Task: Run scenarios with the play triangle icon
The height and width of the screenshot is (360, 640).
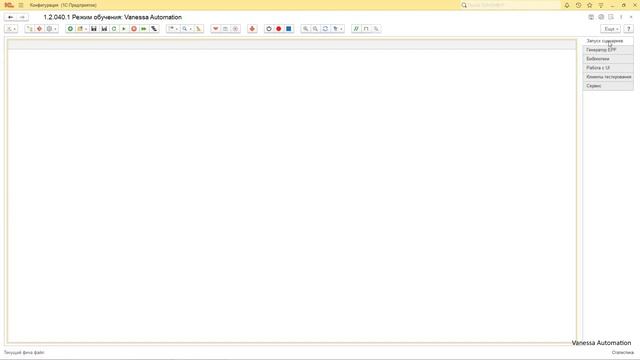Action: coord(124,29)
